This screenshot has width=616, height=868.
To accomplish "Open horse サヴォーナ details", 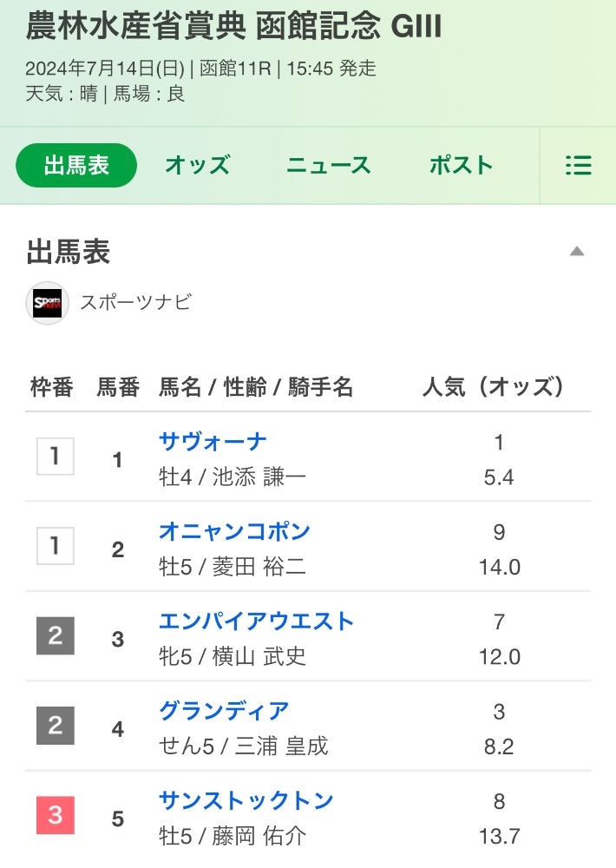I will pyautogui.click(x=213, y=441).
